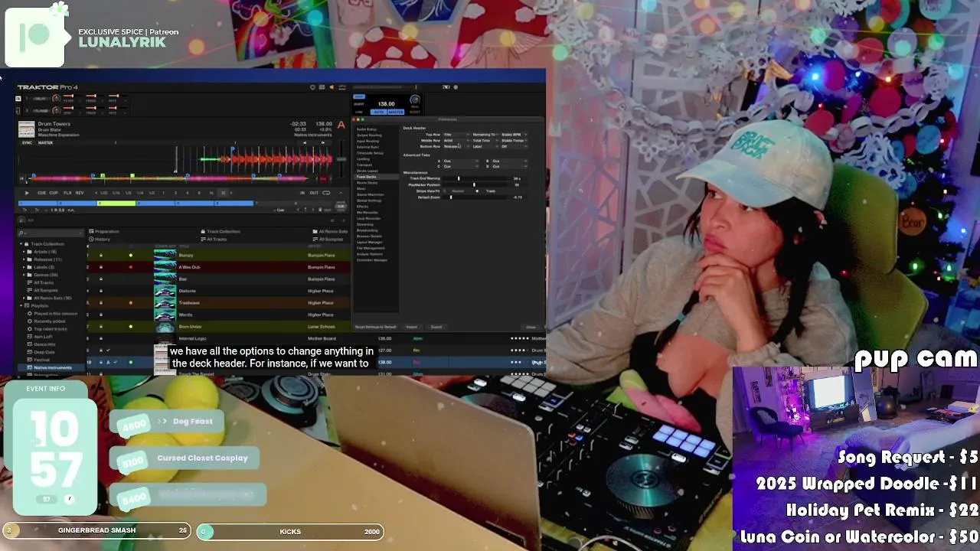980x551 pixels.
Task: Click the deck A CUP button
Action: tap(54, 193)
